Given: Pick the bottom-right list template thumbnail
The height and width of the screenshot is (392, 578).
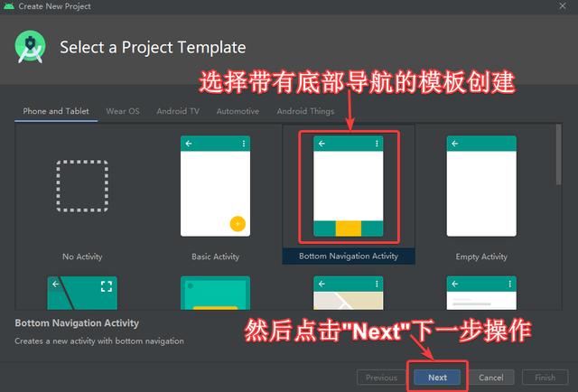Looking at the screenshot, I should pyautogui.click(x=481, y=293).
